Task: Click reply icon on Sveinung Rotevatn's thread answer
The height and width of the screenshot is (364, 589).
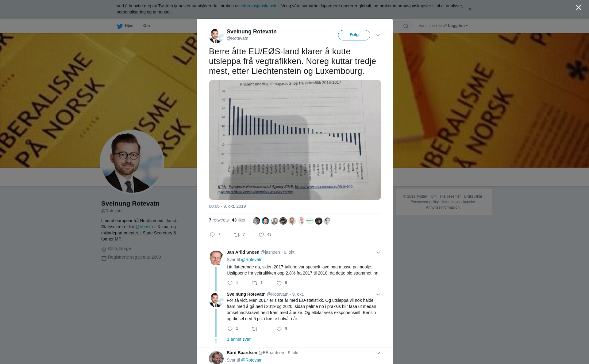Action: point(230,329)
